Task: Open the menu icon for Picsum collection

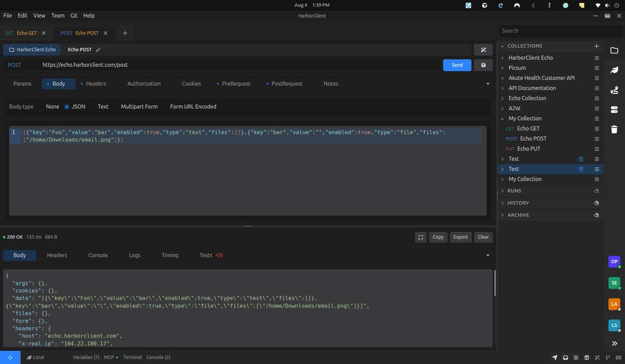Action: click(x=597, y=68)
